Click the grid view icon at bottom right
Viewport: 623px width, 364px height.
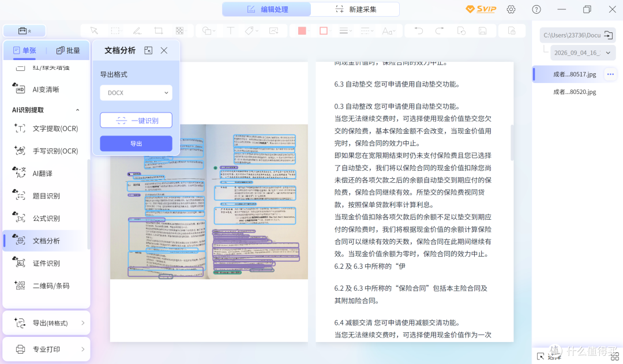point(615,356)
